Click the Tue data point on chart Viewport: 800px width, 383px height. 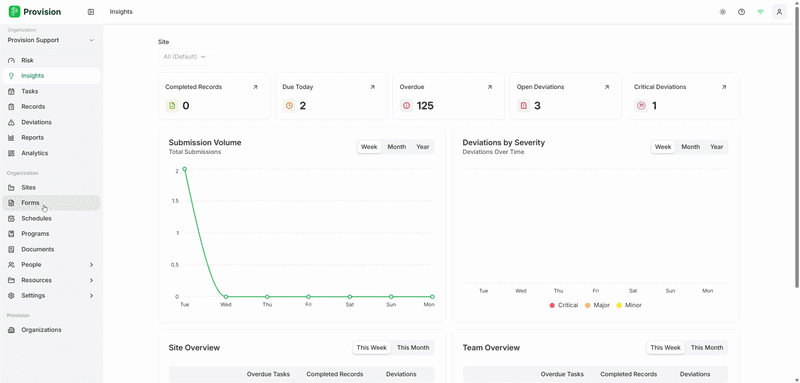coord(185,169)
